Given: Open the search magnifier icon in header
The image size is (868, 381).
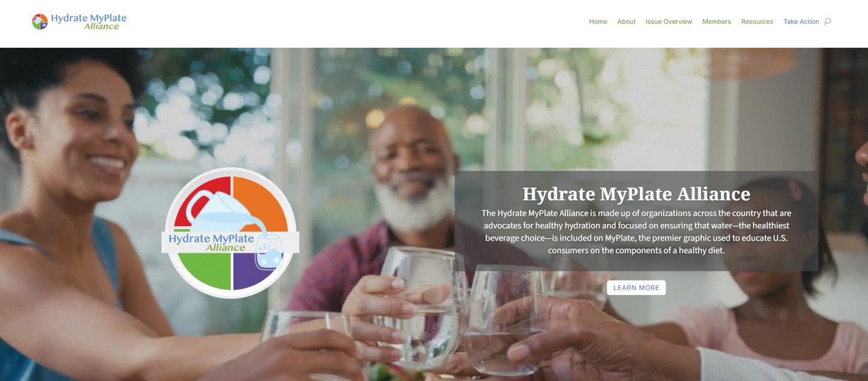Looking at the screenshot, I should point(827,22).
